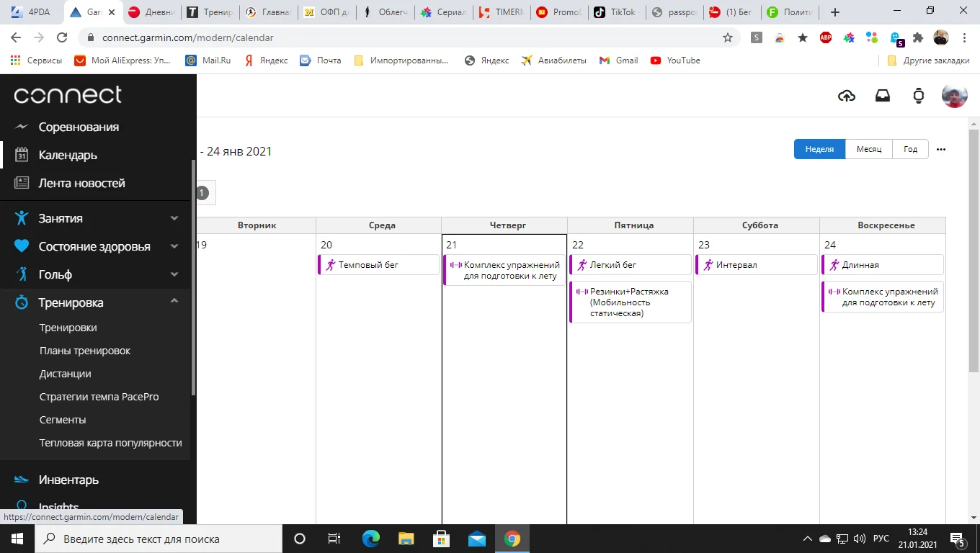980x553 pixels.
Task: Open the Mail app from the taskbar
Action: click(476, 539)
